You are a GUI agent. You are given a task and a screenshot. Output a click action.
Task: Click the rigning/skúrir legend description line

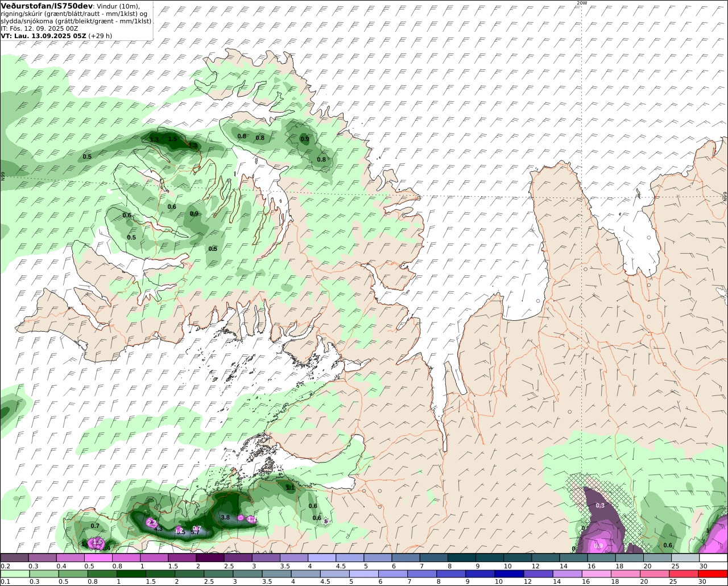pos(74,14)
